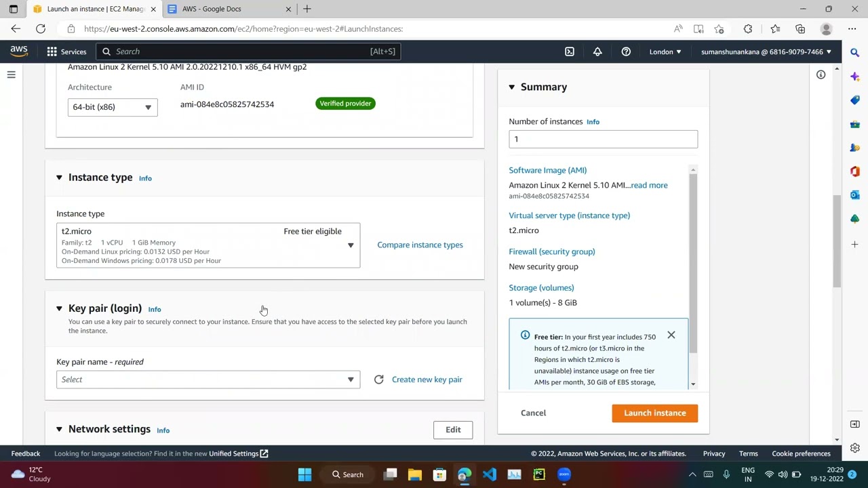The image size is (868, 488).
Task: Click Cancel in the Summary panel
Action: tap(533, 413)
